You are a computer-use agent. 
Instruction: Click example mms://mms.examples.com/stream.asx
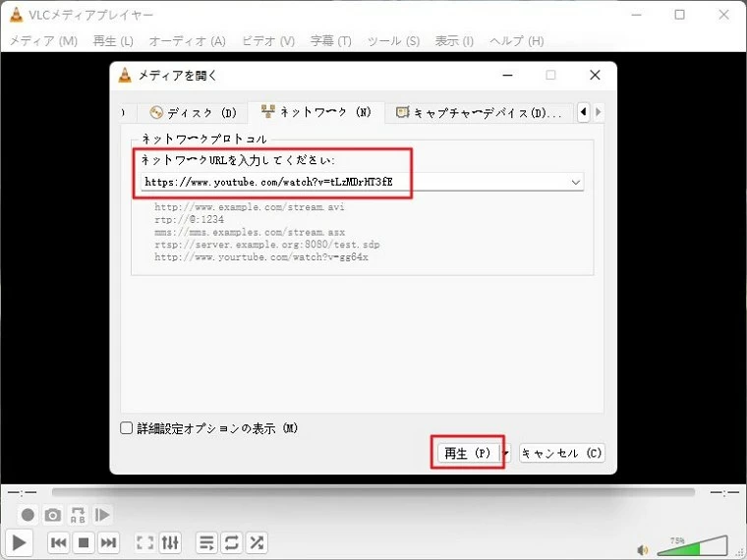tap(250, 233)
